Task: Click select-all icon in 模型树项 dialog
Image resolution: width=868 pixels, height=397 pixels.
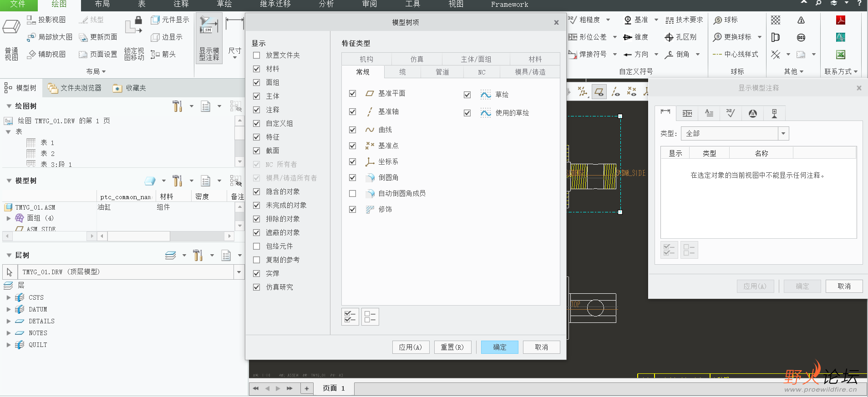Action: pos(350,317)
